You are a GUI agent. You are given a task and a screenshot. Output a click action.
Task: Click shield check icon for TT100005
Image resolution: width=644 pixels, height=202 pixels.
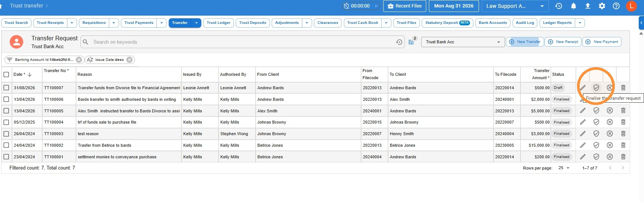pyautogui.click(x=596, y=111)
